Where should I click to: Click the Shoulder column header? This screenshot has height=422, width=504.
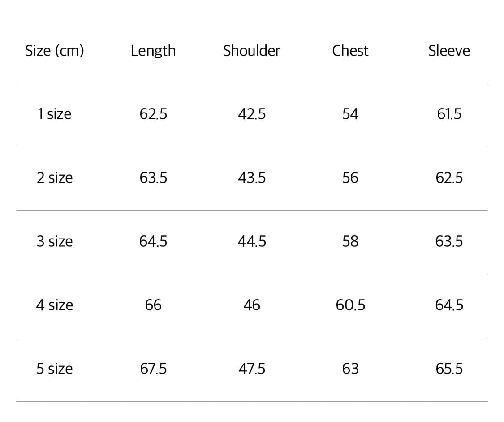point(251,51)
